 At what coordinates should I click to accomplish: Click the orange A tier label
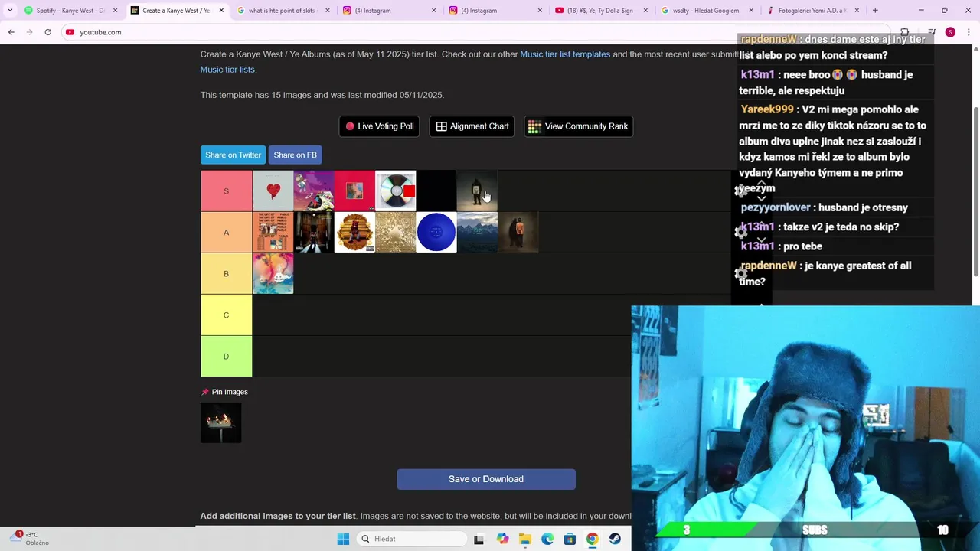click(226, 232)
